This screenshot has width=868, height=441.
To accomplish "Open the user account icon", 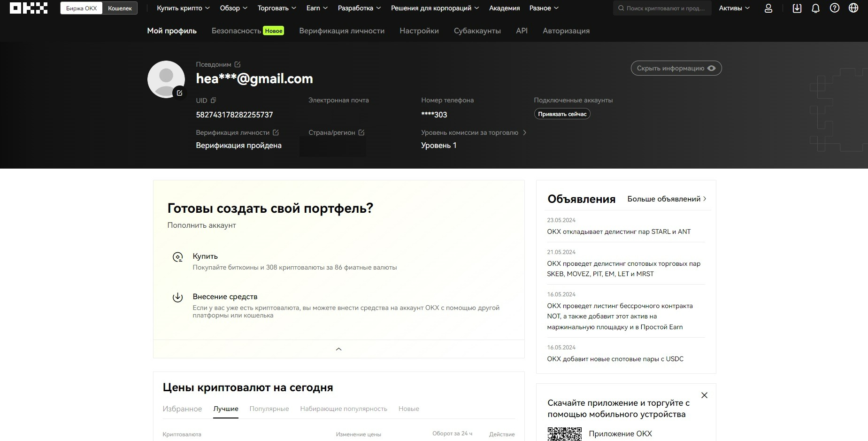I will click(x=768, y=8).
